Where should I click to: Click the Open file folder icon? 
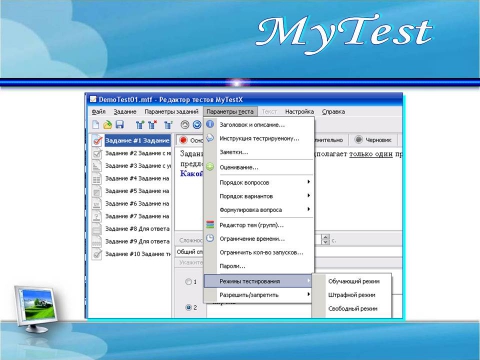tap(107, 125)
